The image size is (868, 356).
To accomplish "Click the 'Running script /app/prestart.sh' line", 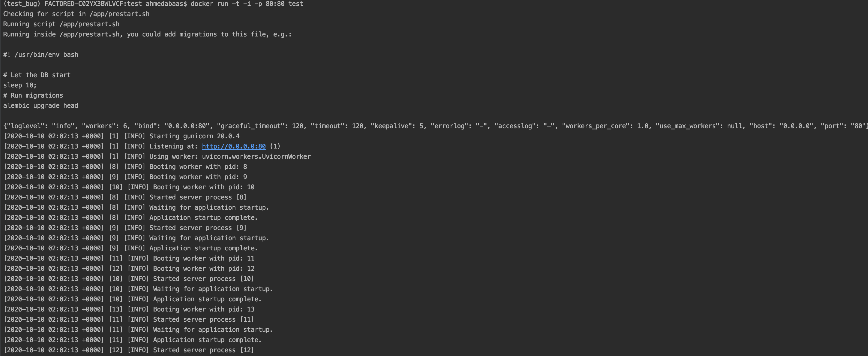I will [x=61, y=24].
